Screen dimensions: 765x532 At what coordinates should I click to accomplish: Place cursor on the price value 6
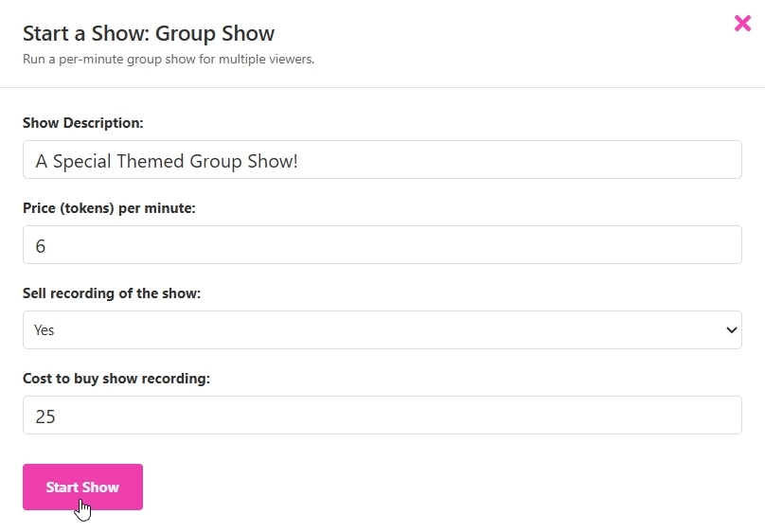pos(41,246)
